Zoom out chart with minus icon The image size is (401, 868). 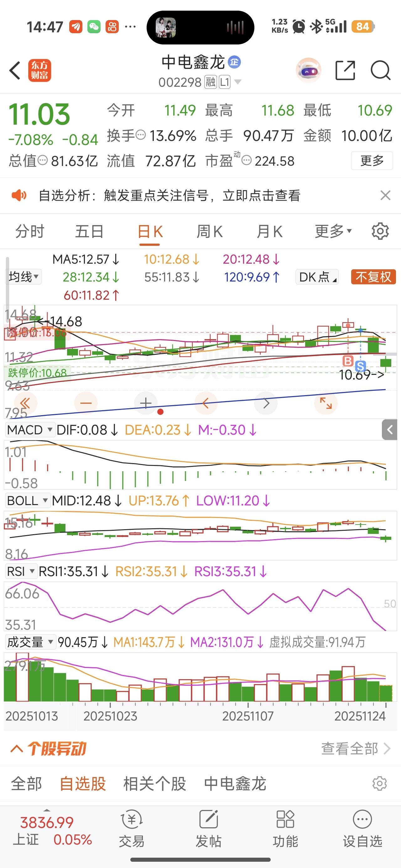[86, 403]
